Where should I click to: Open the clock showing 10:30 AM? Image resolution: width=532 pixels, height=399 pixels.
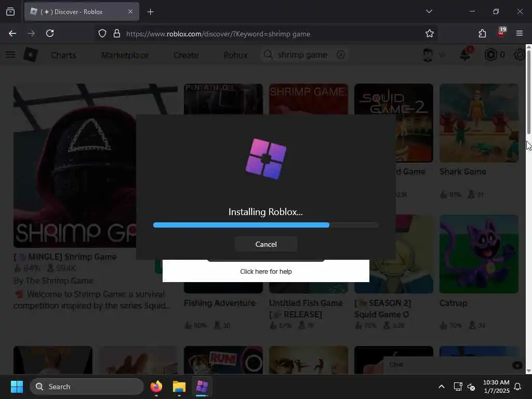pos(496,387)
